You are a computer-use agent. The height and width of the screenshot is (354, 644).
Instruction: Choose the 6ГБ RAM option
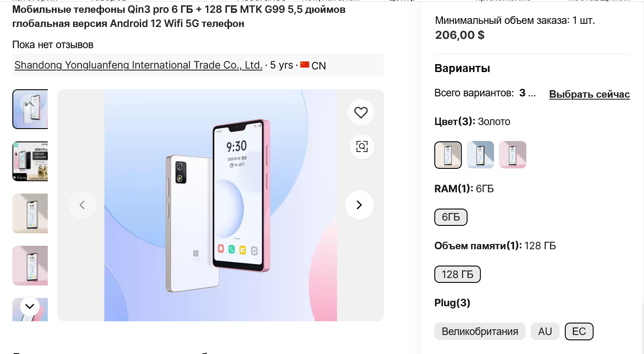tap(451, 217)
